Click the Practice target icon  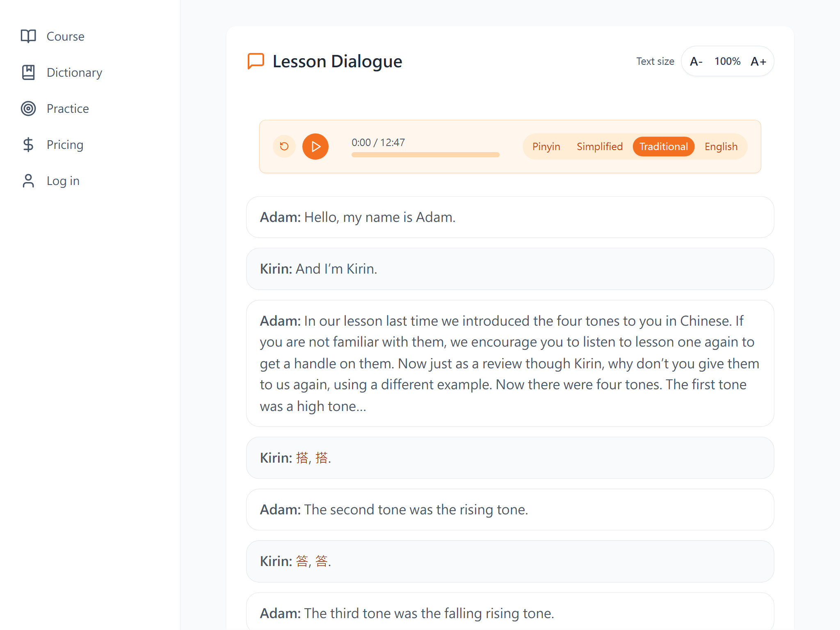[28, 108]
